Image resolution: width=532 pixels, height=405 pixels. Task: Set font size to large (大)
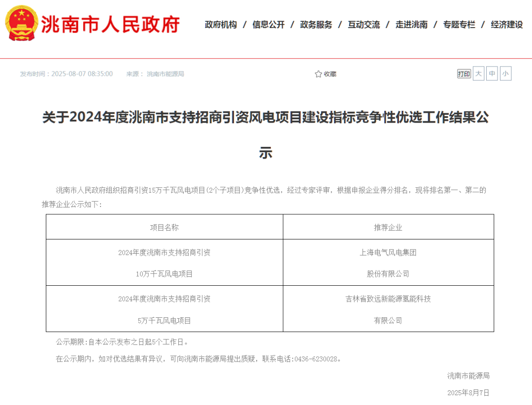[478, 74]
